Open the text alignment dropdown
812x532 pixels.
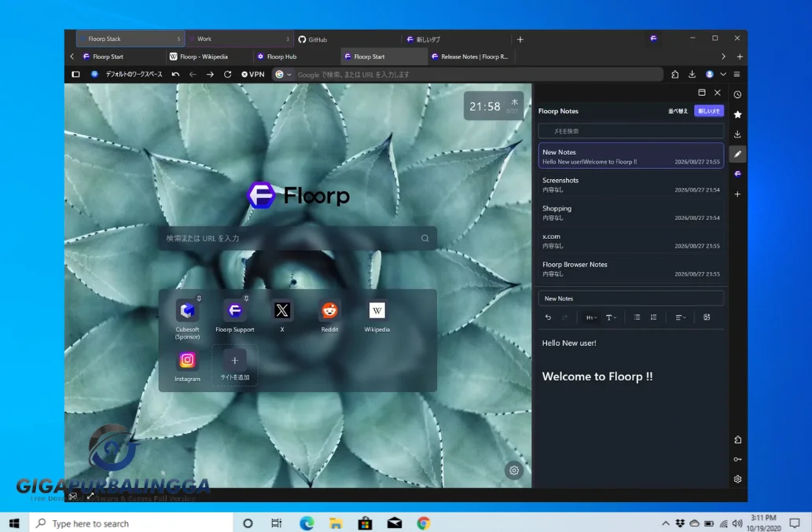[681, 317]
